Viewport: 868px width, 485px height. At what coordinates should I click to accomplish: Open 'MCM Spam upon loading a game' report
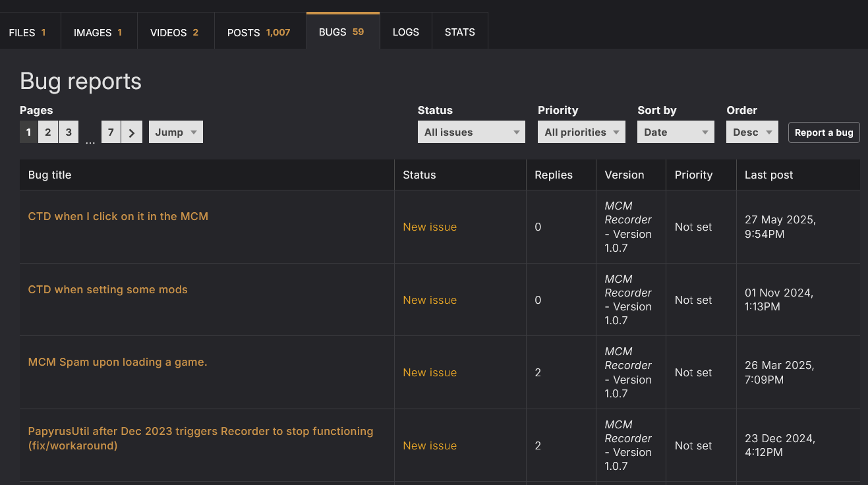(x=117, y=362)
